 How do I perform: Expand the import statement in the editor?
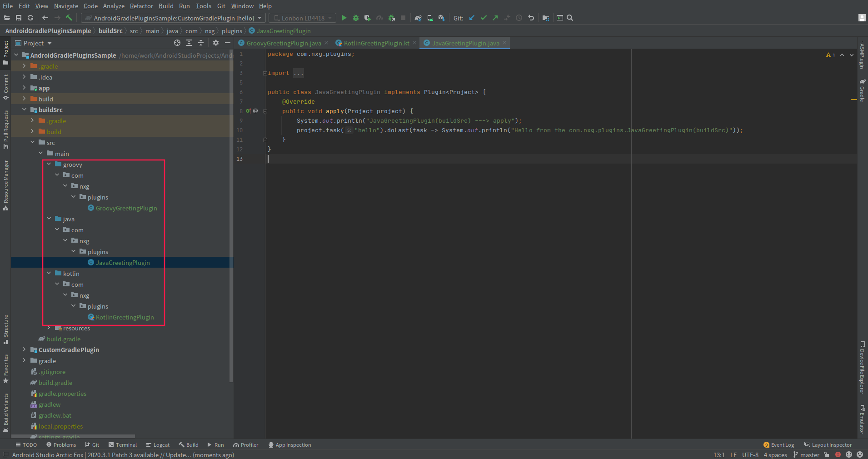pos(265,73)
